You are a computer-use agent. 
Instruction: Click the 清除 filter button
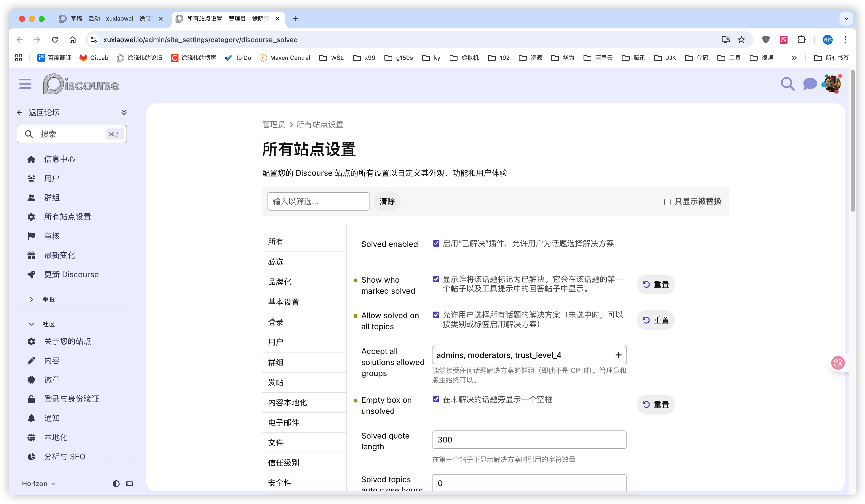(x=387, y=202)
